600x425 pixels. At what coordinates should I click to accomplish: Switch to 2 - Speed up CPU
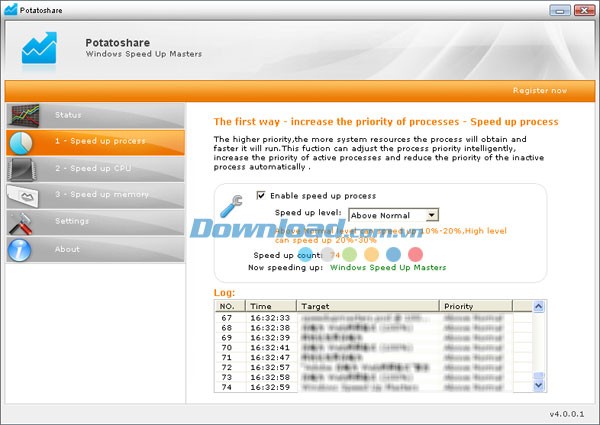(95, 169)
